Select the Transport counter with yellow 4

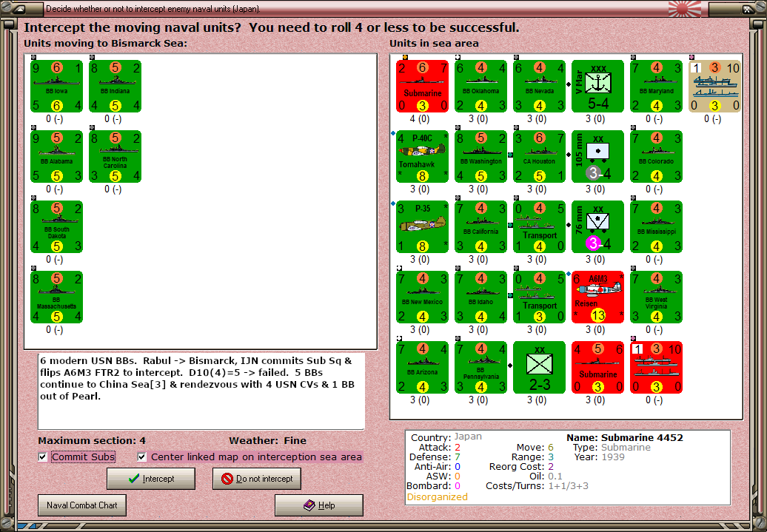click(540, 227)
